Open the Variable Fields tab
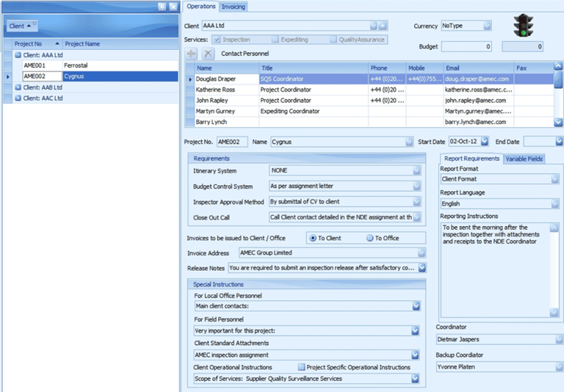564x392 pixels. pos(524,159)
